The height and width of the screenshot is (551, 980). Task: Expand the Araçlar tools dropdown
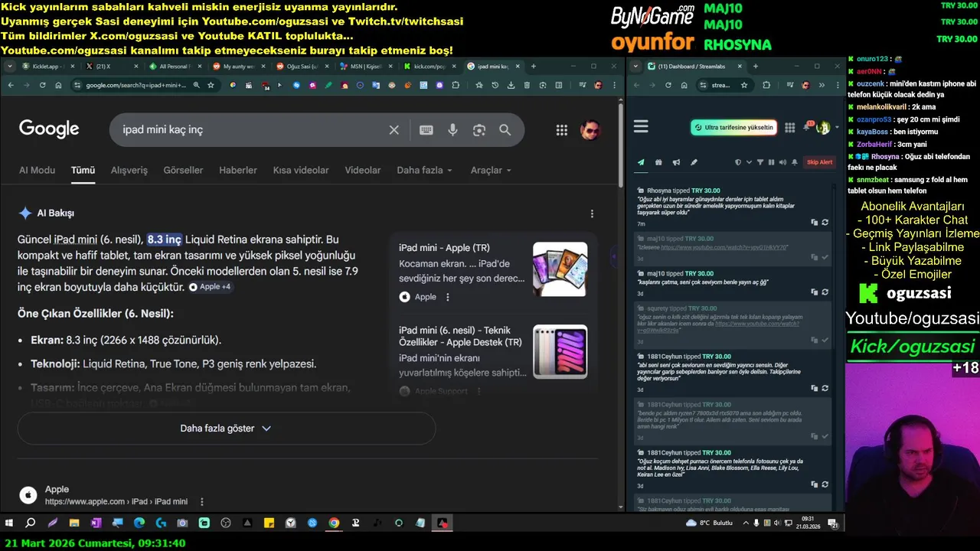click(491, 171)
